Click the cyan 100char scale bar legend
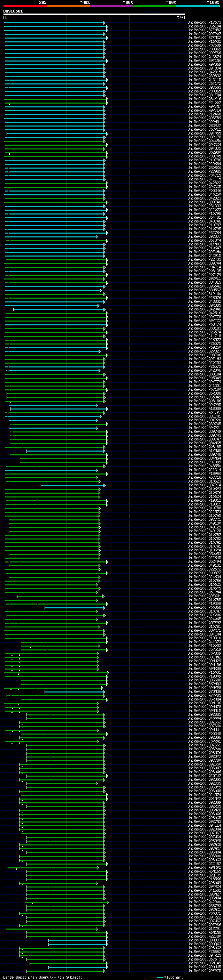Viewport: 223px width, 980px height. (160, 977)
